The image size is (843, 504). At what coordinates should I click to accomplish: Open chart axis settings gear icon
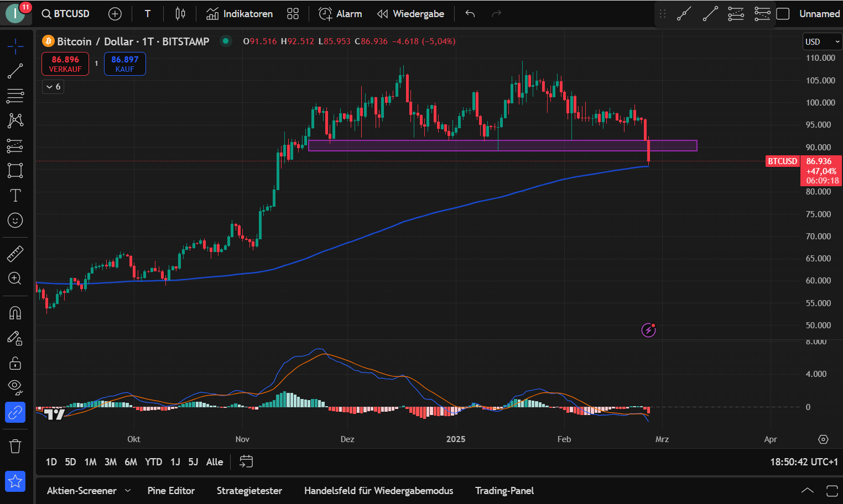point(824,439)
